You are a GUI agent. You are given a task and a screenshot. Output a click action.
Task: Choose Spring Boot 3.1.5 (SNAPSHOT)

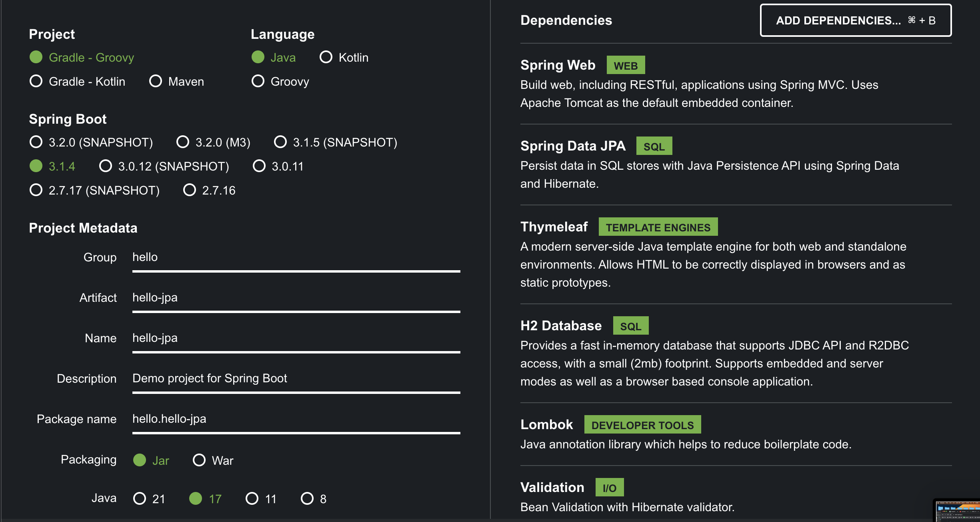[x=336, y=143]
